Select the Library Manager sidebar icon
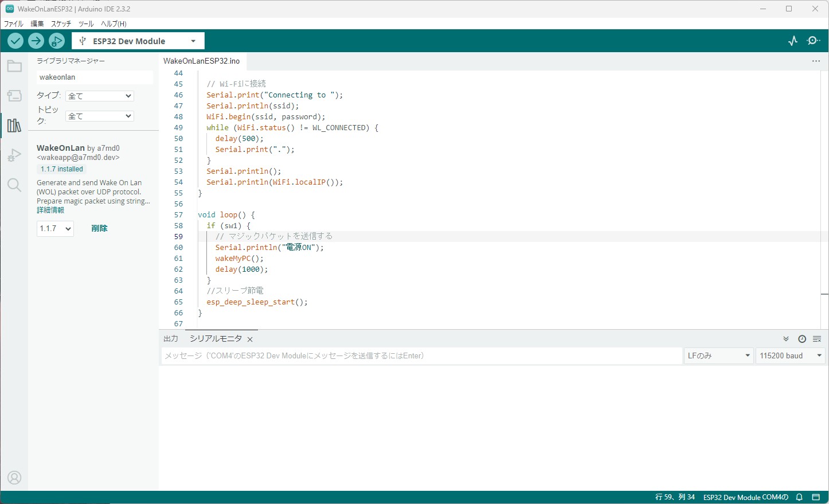Image resolution: width=829 pixels, height=504 pixels. coord(14,126)
